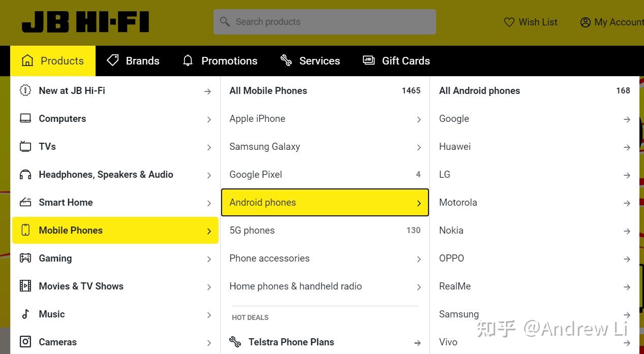Expand the TVs category chevron
This screenshot has height=354, width=644.
(209, 147)
